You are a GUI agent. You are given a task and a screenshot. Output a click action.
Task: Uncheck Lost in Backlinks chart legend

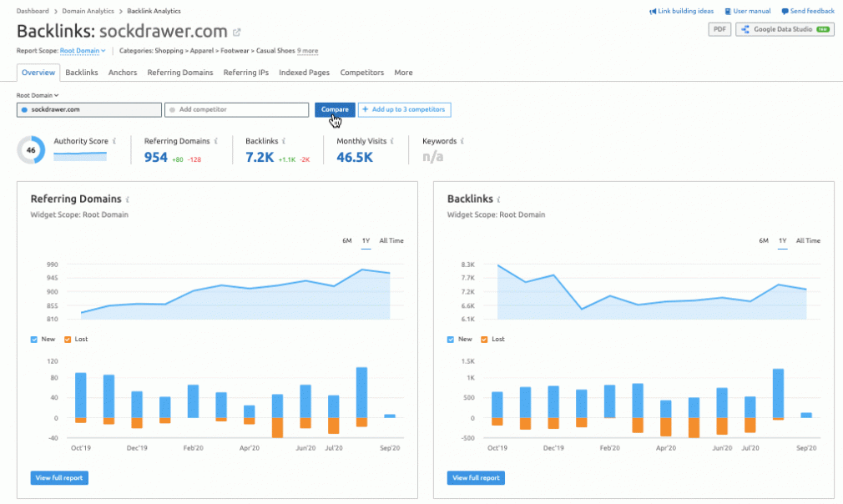[x=484, y=340]
